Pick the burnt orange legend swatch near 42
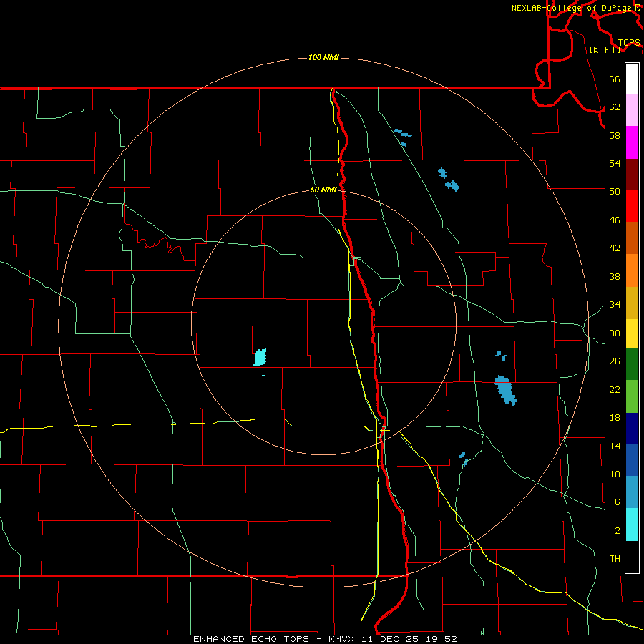The width and height of the screenshot is (644, 644). coord(632,238)
